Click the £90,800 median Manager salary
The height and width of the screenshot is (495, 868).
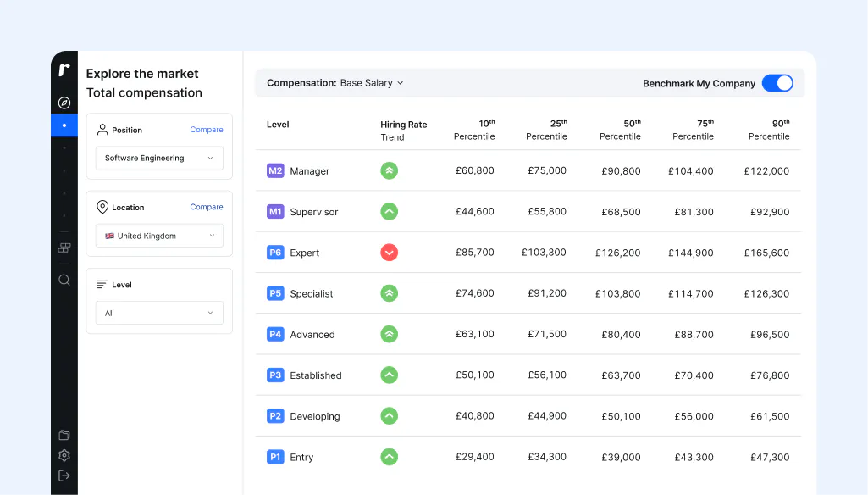[621, 171]
